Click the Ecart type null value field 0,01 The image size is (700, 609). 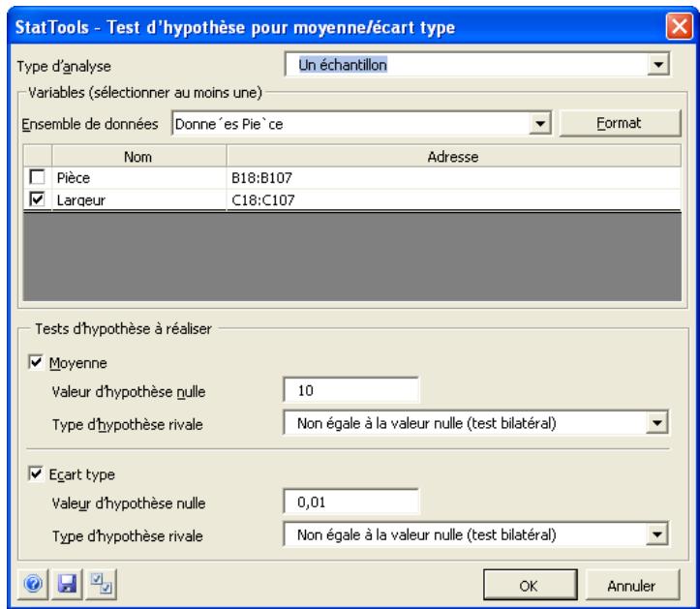(351, 502)
